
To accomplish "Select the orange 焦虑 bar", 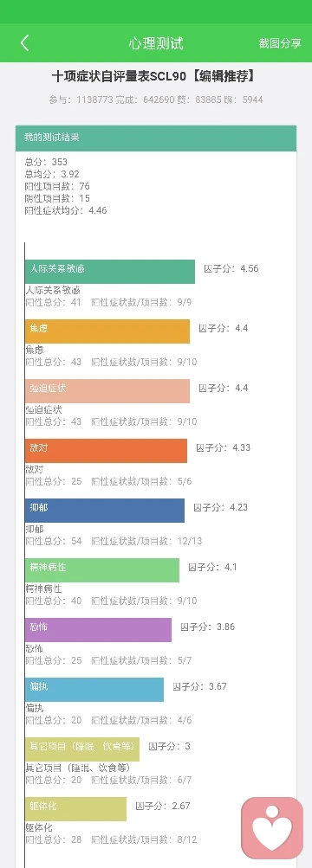I will [107, 331].
